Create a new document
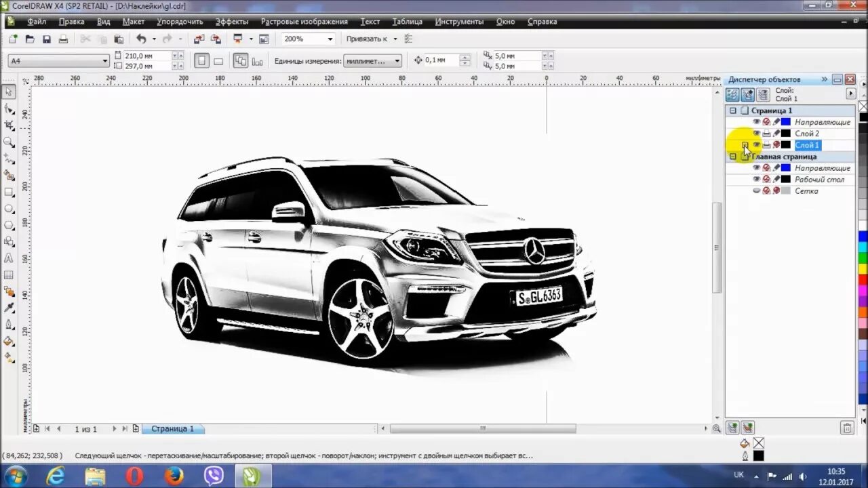 [x=13, y=39]
